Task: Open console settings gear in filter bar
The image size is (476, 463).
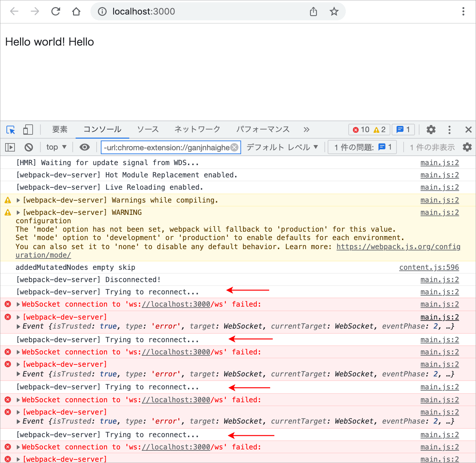Action: coord(467,147)
